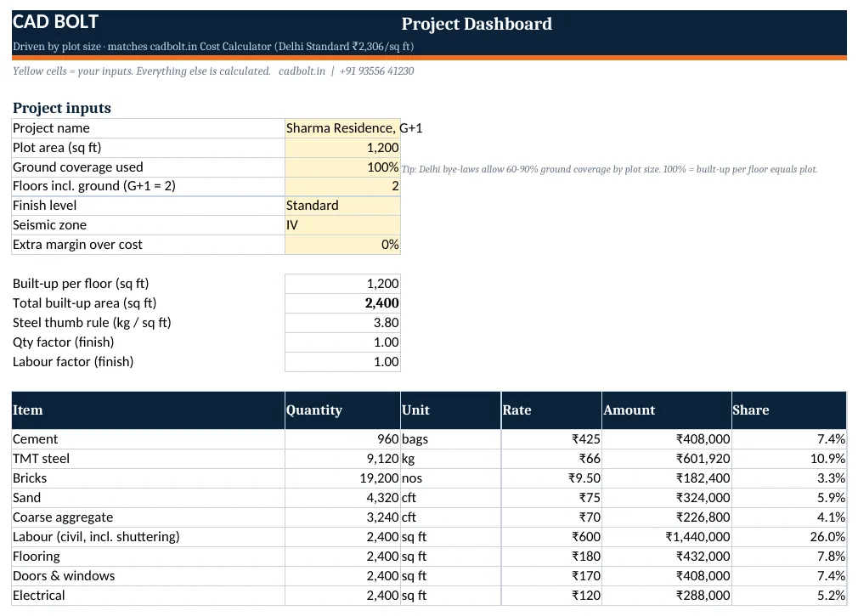Select the TMT steel rate ₹66
Image resolution: width=858 pixels, height=616 pixels.
(x=551, y=459)
